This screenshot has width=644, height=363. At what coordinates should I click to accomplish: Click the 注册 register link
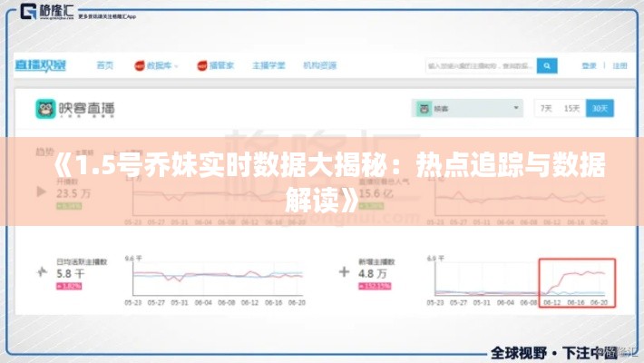point(620,65)
